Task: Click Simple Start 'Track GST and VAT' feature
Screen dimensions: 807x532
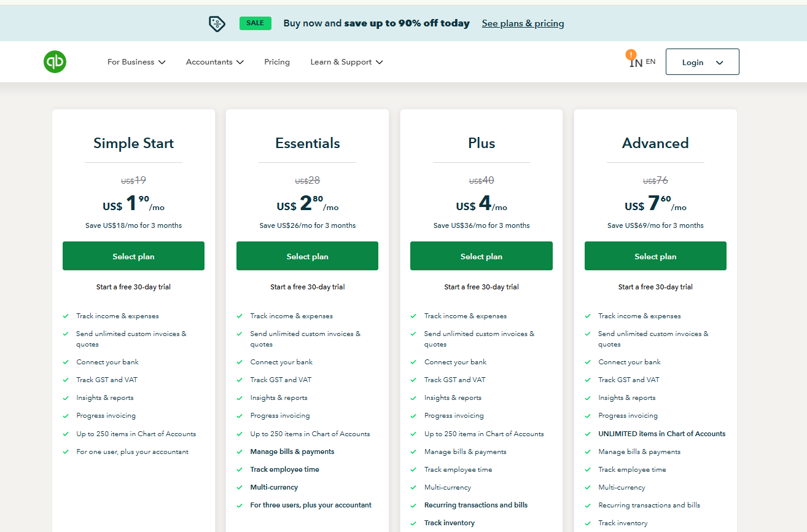Action: tap(107, 380)
